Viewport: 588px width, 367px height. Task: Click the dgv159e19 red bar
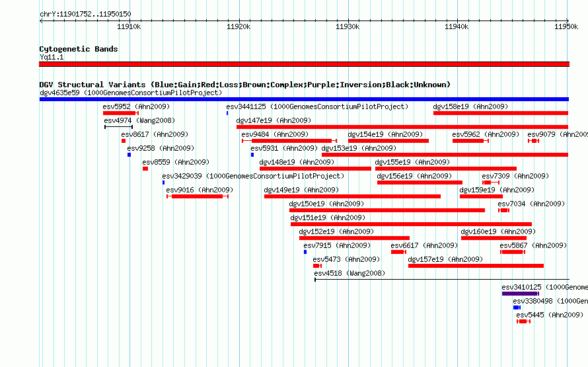(481, 196)
